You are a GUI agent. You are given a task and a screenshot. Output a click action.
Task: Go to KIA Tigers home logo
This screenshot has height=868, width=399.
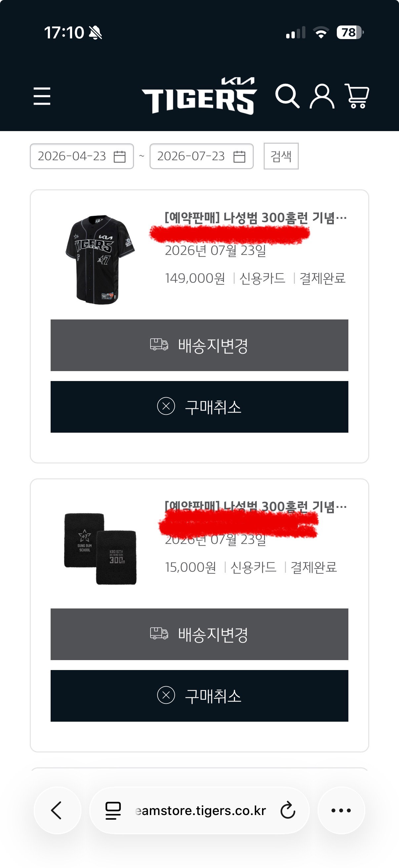click(x=199, y=96)
